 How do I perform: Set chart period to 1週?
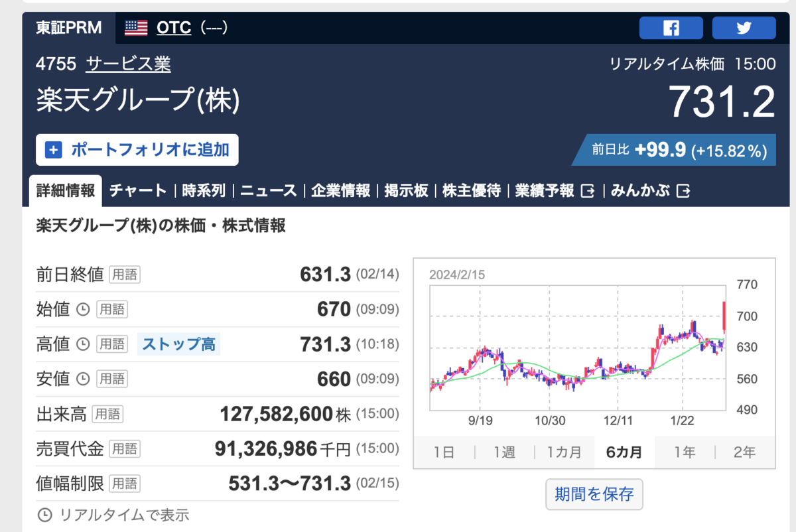click(504, 452)
